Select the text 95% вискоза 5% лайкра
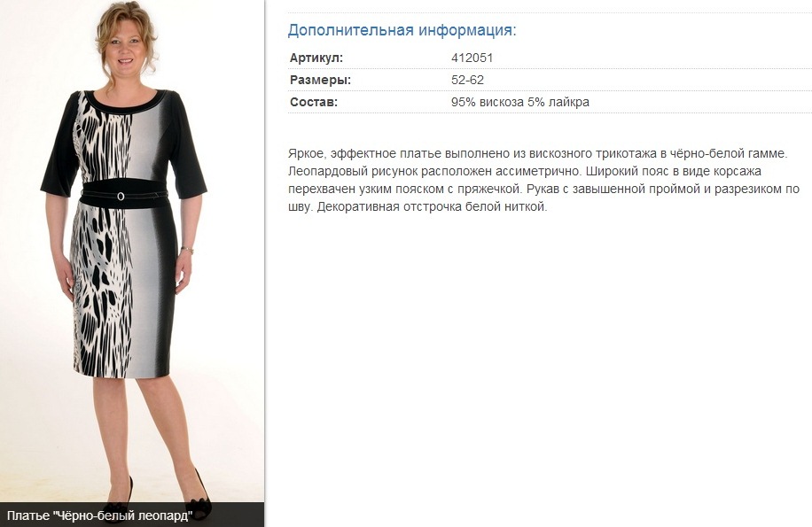 pyautogui.click(x=520, y=102)
